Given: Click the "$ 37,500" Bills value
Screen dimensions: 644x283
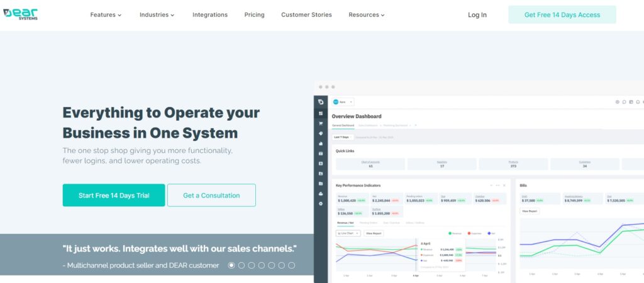Looking at the screenshot, I should (x=528, y=201).
